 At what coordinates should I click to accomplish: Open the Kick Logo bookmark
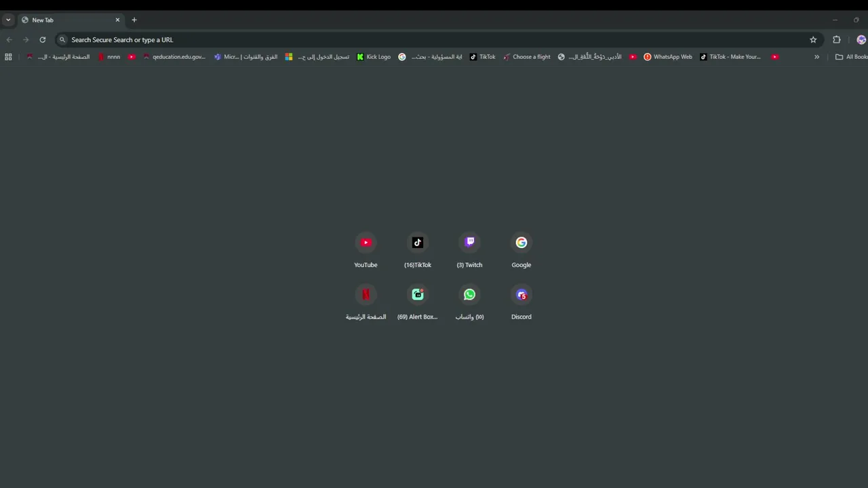[374, 57]
